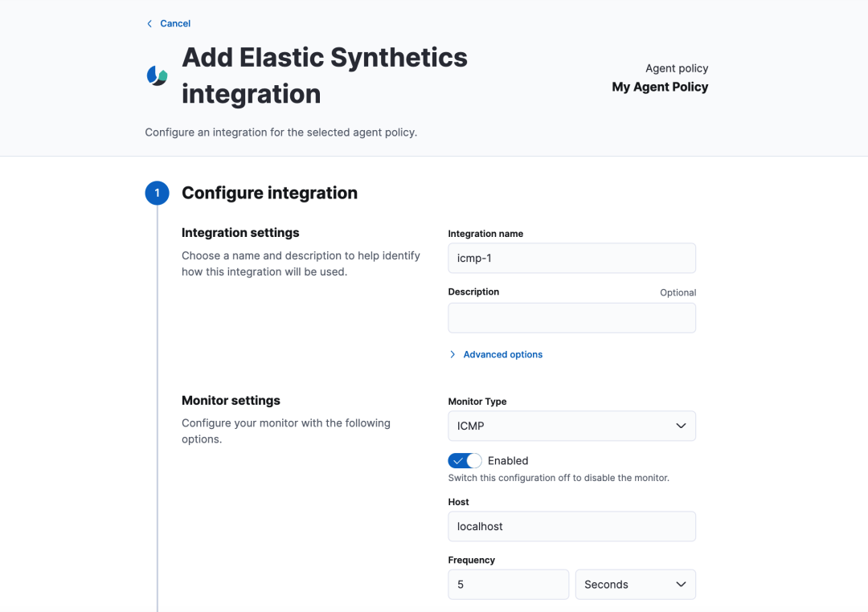Image resolution: width=868 pixels, height=612 pixels.
Task: Select the My Agent Policy name
Action: pos(660,87)
